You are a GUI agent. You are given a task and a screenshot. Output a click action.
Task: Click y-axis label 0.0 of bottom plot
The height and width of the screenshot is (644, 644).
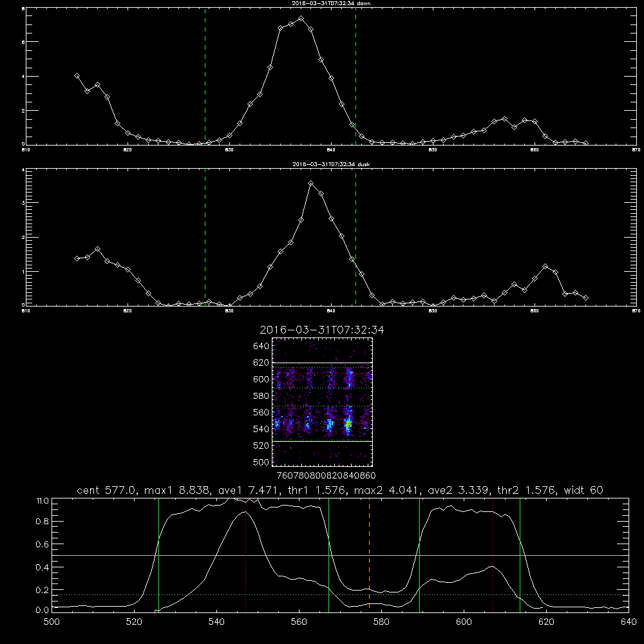tap(43, 611)
